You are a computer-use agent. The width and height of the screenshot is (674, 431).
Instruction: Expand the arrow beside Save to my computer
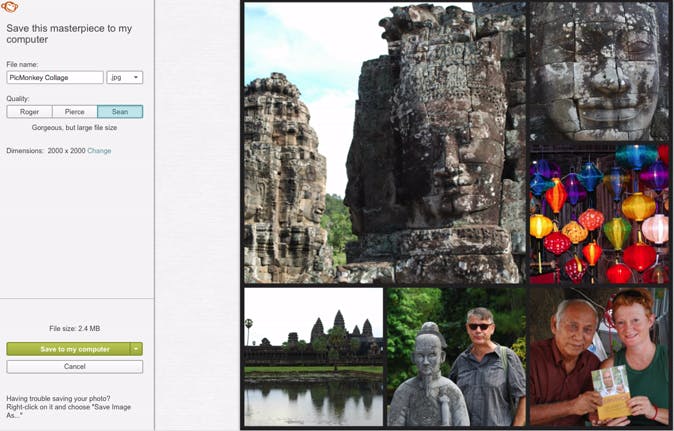click(x=136, y=349)
